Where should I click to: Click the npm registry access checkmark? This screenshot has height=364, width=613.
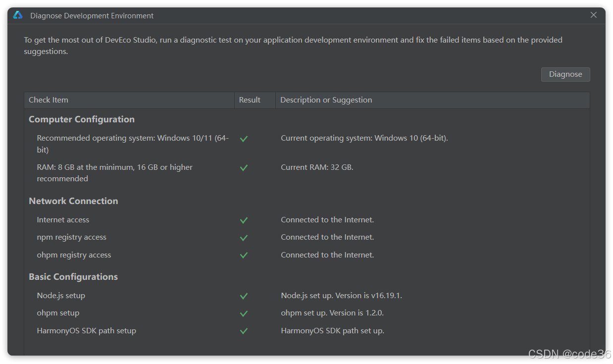(x=244, y=238)
